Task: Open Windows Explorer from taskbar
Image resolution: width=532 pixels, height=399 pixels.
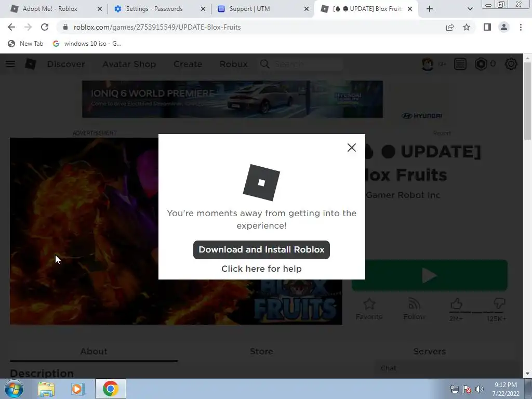Action: tap(46, 389)
